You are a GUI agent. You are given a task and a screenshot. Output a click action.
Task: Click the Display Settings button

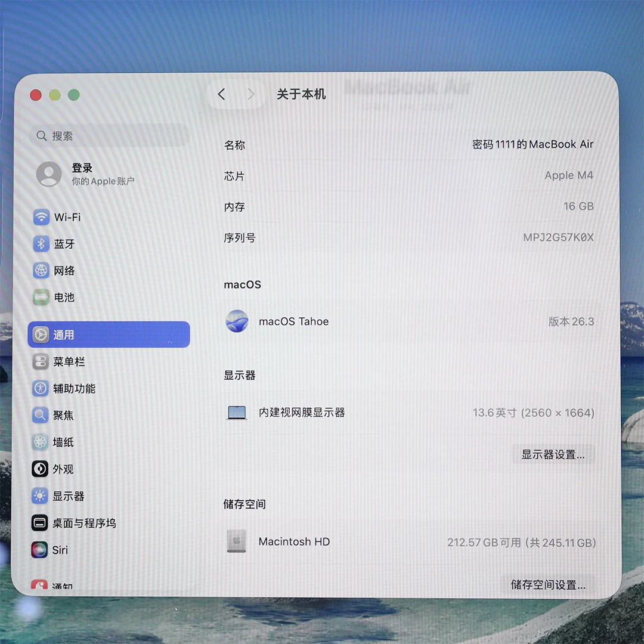pyautogui.click(x=553, y=454)
